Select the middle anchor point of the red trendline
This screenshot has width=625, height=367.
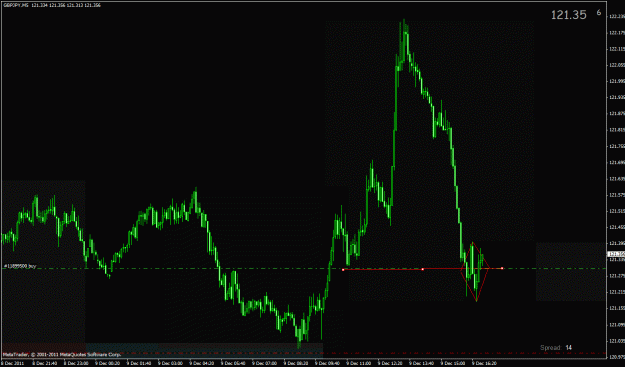[423, 269]
